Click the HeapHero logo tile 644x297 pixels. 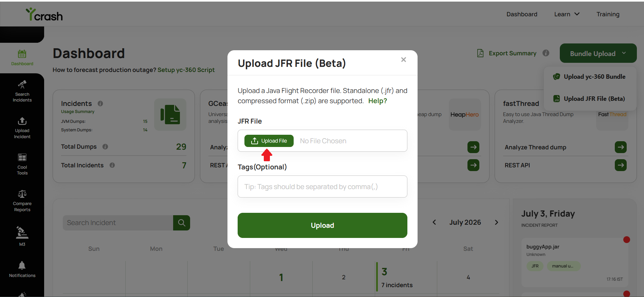click(465, 114)
